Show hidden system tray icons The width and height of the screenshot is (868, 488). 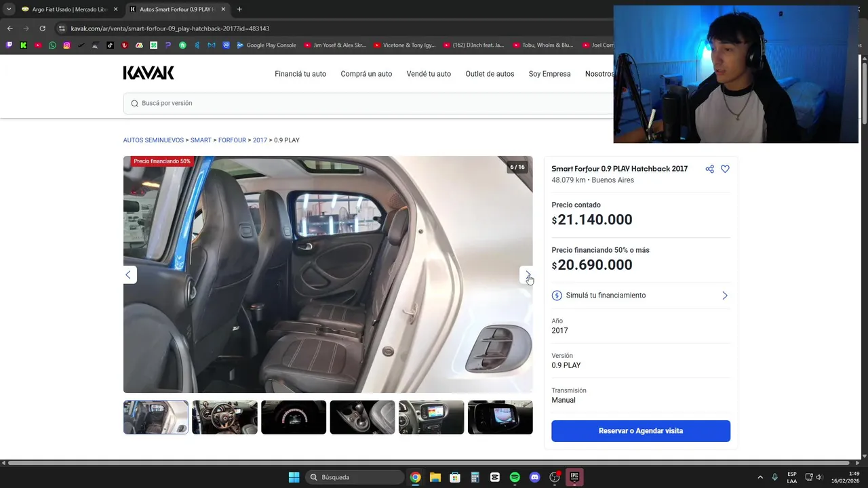pyautogui.click(x=760, y=477)
